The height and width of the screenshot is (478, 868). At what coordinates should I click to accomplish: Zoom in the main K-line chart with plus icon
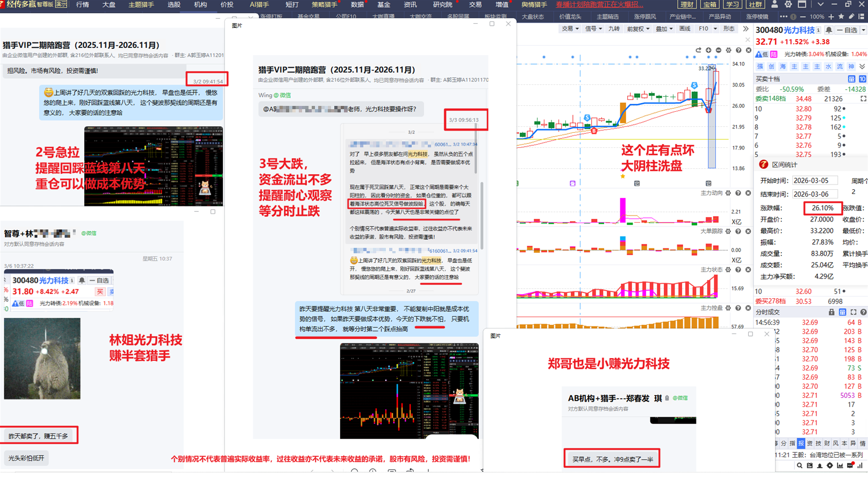[708, 50]
